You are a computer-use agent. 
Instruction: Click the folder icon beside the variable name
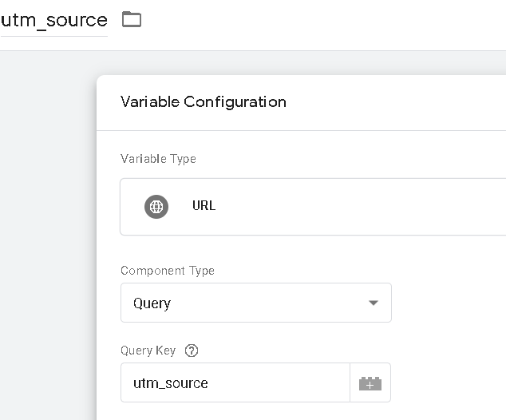[x=132, y=19]
